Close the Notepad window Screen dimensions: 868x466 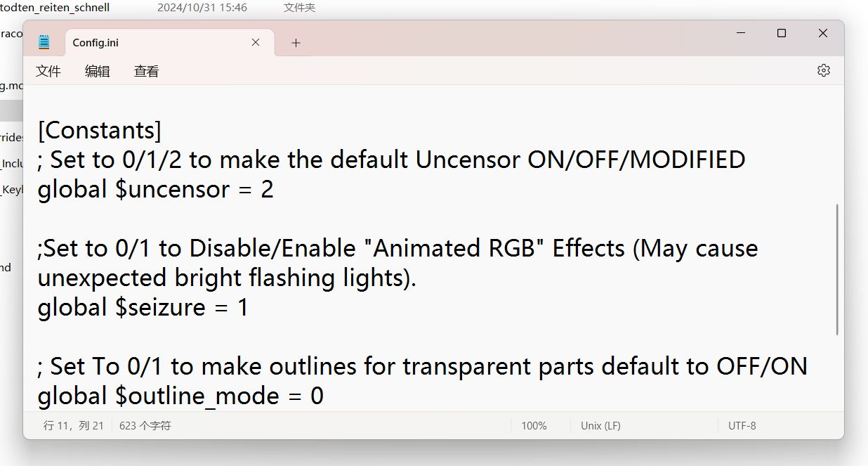(x=823, y=33)
